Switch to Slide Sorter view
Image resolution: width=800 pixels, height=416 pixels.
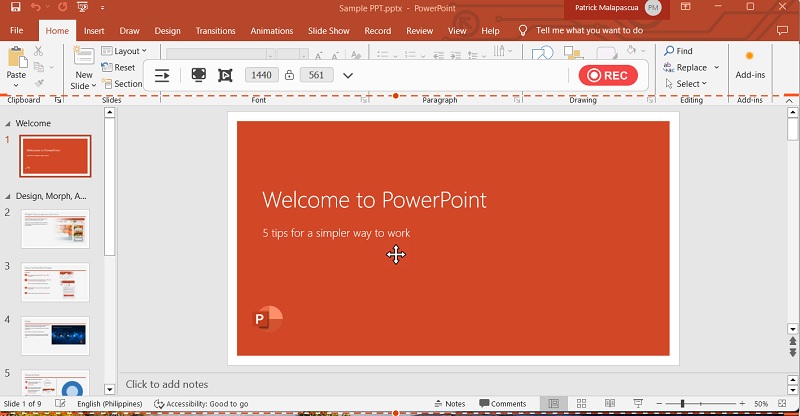[x=581, y=404]
